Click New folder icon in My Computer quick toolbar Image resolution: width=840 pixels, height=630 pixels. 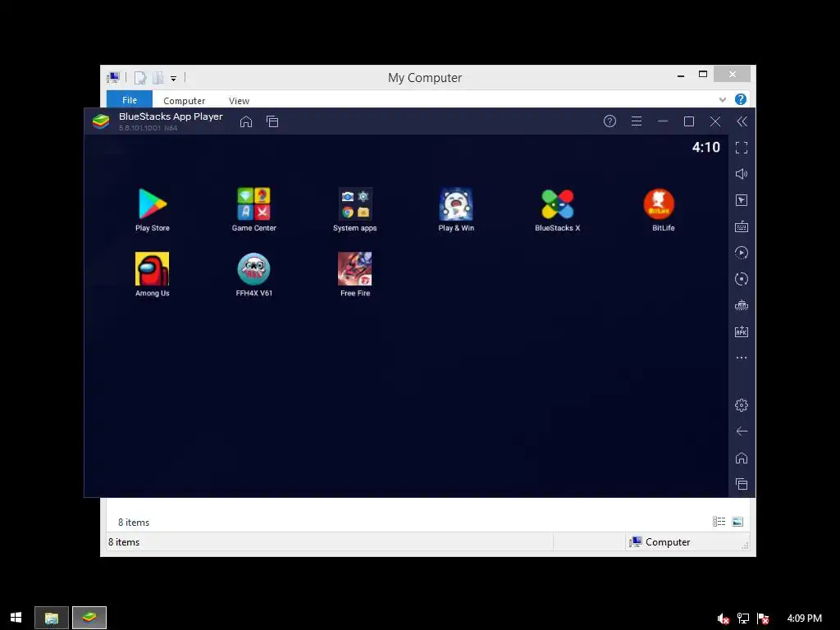(158, 78)
